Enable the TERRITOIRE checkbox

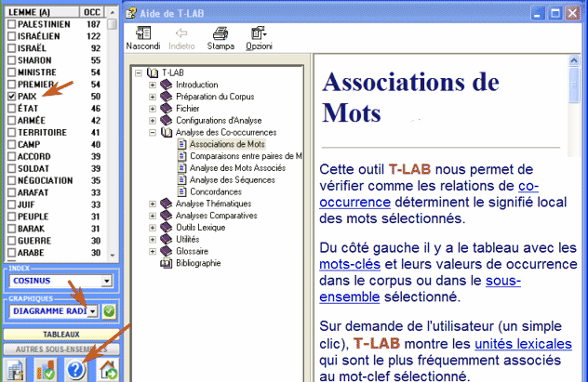tap(11, 133)
